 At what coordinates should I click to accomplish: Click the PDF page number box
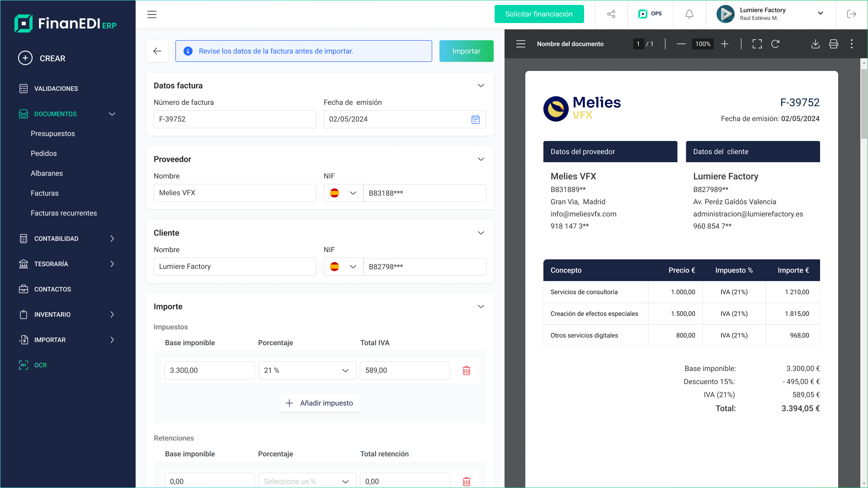coord(638,44)
